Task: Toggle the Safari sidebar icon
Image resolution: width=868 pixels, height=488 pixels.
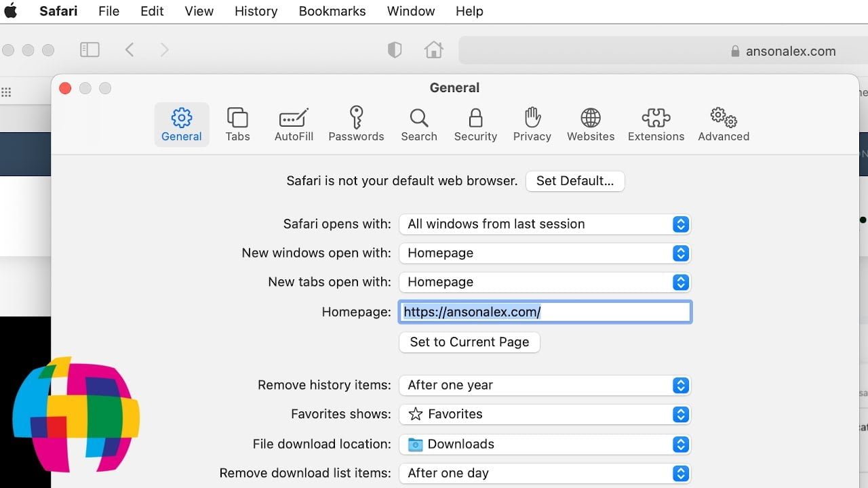Action: [x=90, y=49]
